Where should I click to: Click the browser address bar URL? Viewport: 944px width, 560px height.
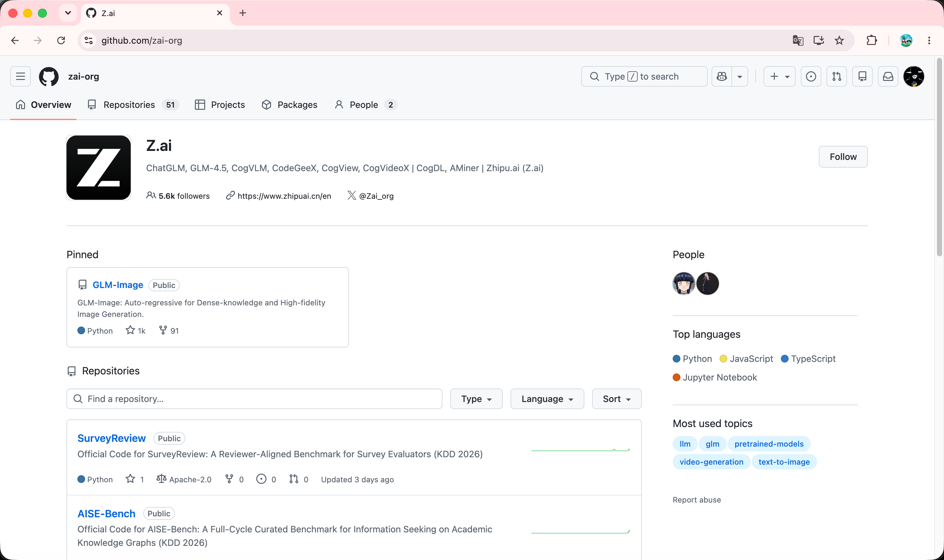coord(142,40)
